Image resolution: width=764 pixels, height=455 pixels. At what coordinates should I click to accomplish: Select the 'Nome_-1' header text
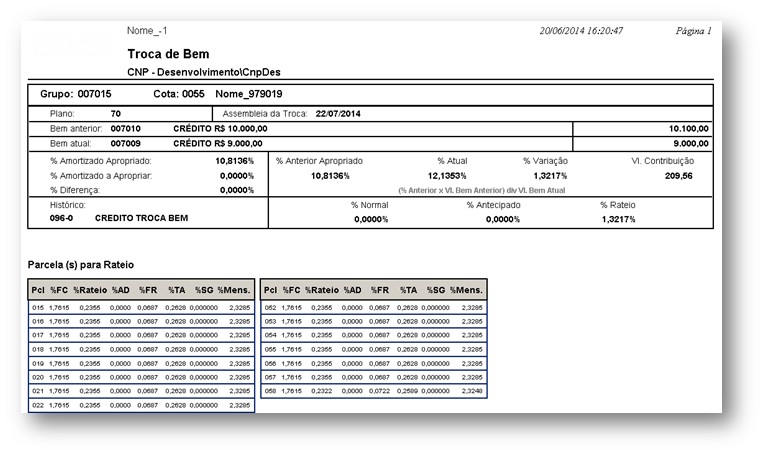tap(147, 31)
